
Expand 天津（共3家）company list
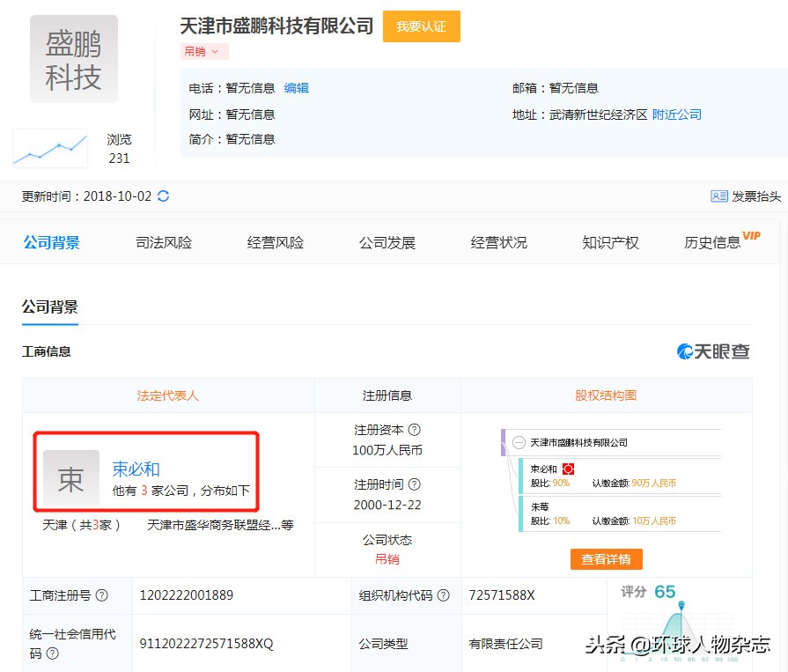(79, 524)
